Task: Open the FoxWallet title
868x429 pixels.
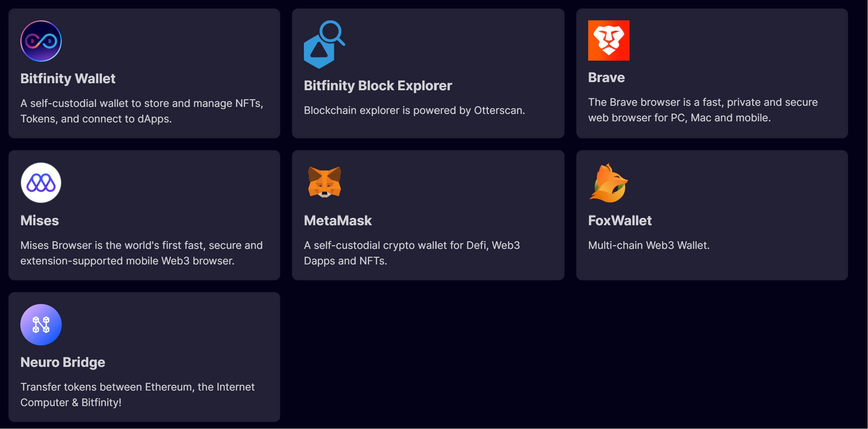Action: point(620,220)
